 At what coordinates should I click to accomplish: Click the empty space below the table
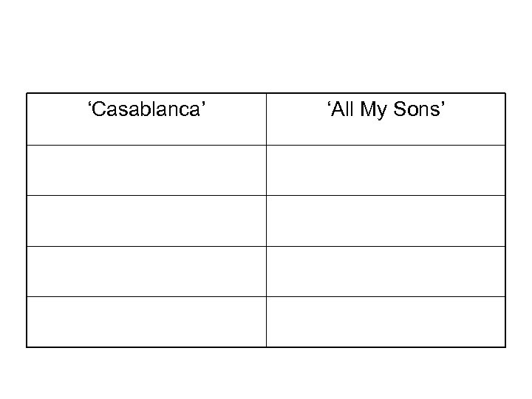(266, 373)
